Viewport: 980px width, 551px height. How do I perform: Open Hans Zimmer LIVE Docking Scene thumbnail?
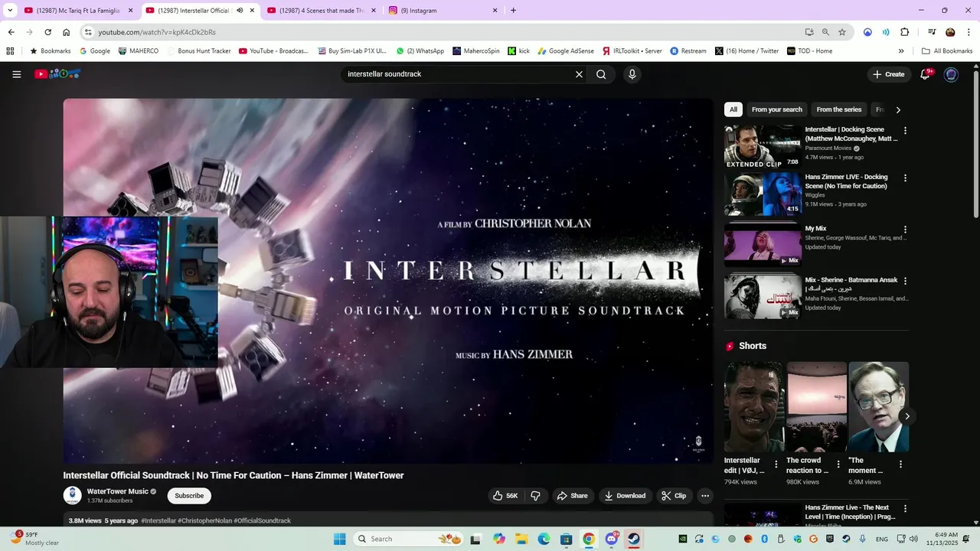[763, 194]
